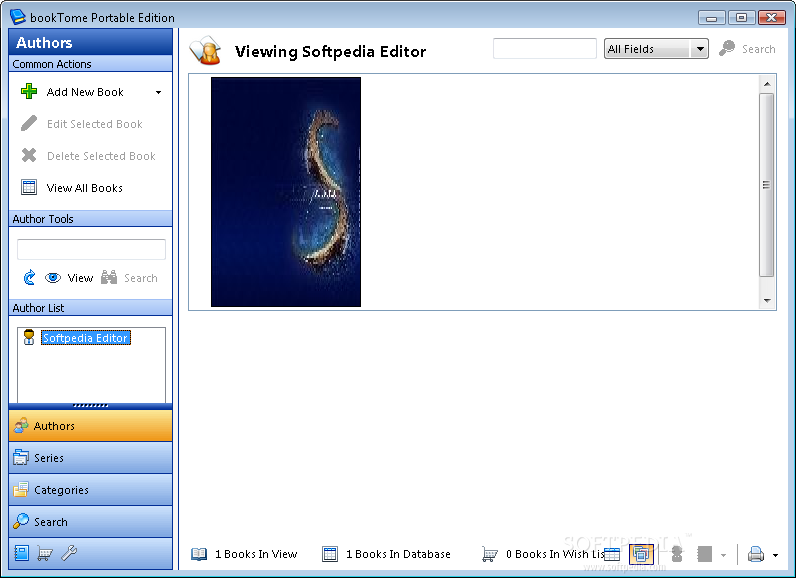Click the green plus Add New Book icon
Viewport: 796px width, 578px height.
click(29, 91)
